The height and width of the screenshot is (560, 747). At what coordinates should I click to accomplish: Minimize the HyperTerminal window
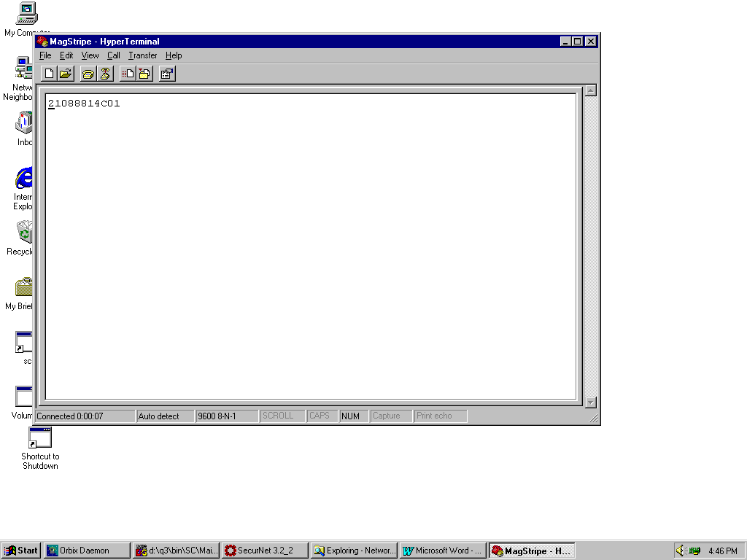tap(565, 42)
